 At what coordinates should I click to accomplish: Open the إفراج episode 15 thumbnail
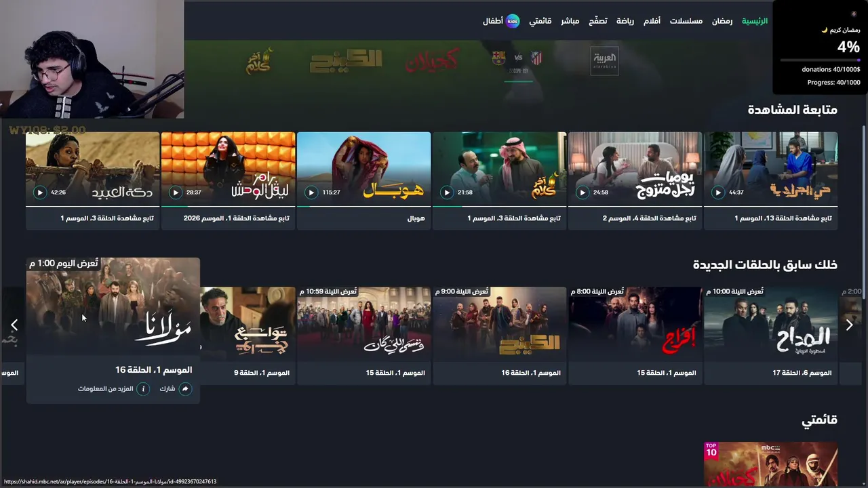click(x=635, y=325)
